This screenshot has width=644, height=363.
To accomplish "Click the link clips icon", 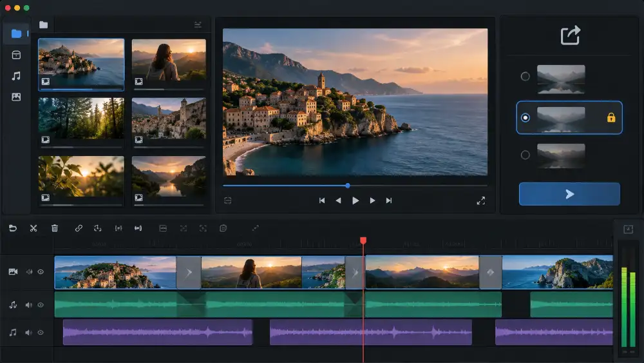I will (79, 228).
